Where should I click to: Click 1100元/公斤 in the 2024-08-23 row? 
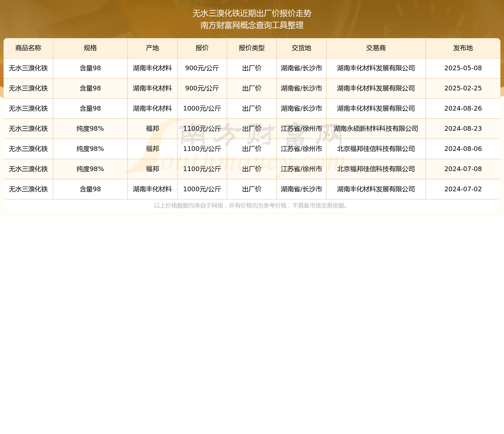click(202, 129)
